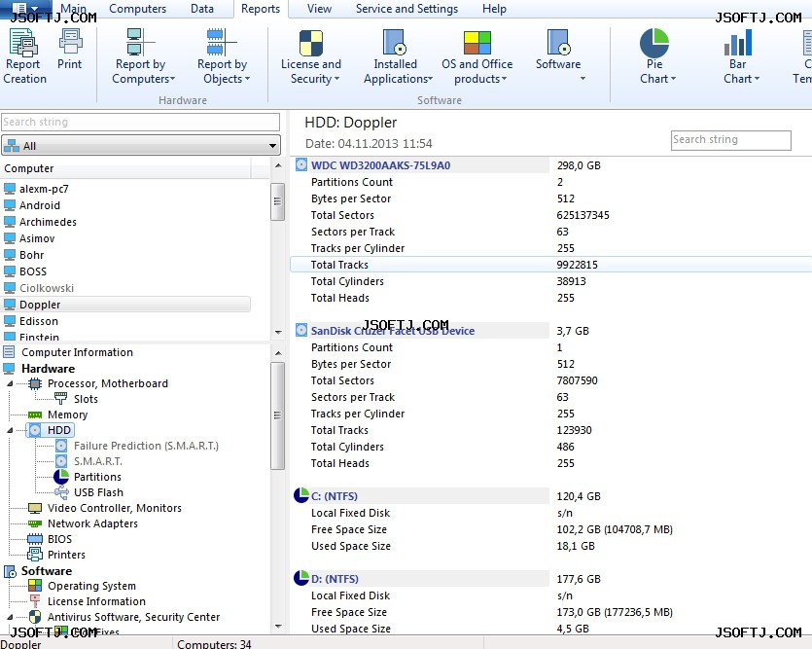812x649 pixels.
Task: Select the Asimov computer
Action: point(37,238)
